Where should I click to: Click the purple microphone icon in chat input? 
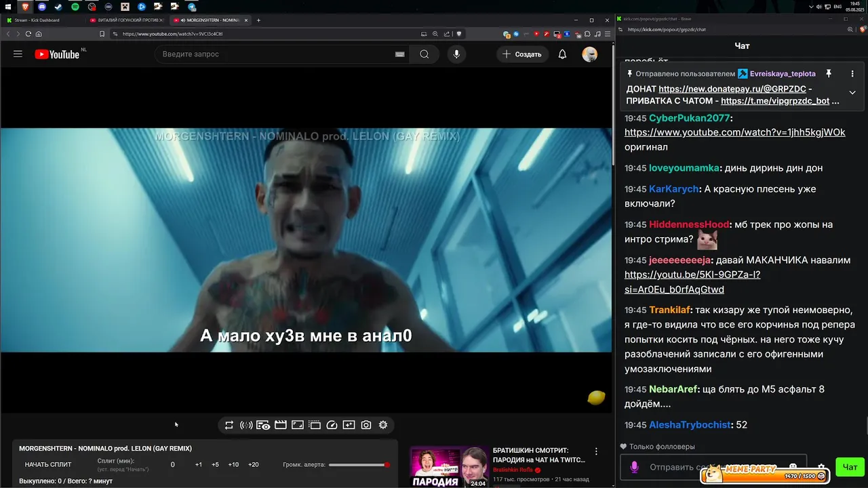(x=635, y=467)
